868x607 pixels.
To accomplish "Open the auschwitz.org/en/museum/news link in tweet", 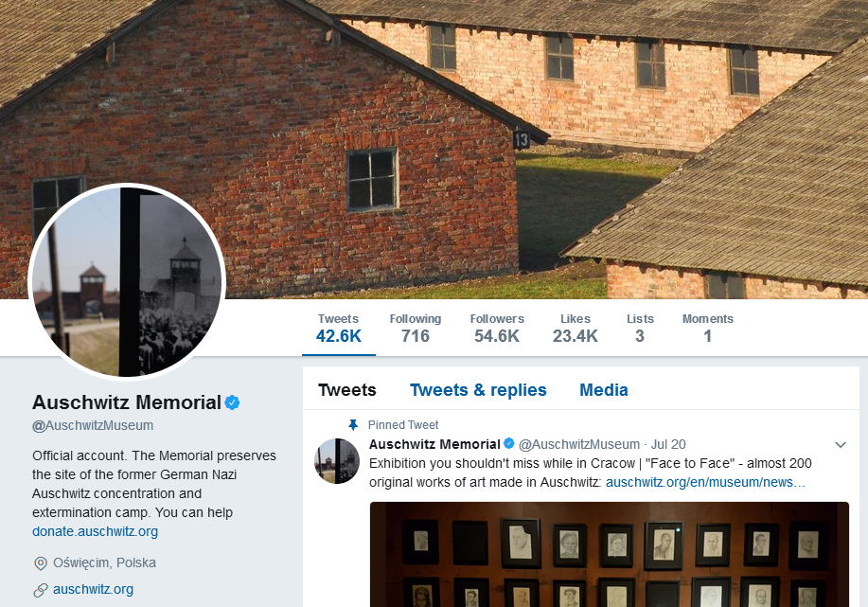I will (705, 482).
